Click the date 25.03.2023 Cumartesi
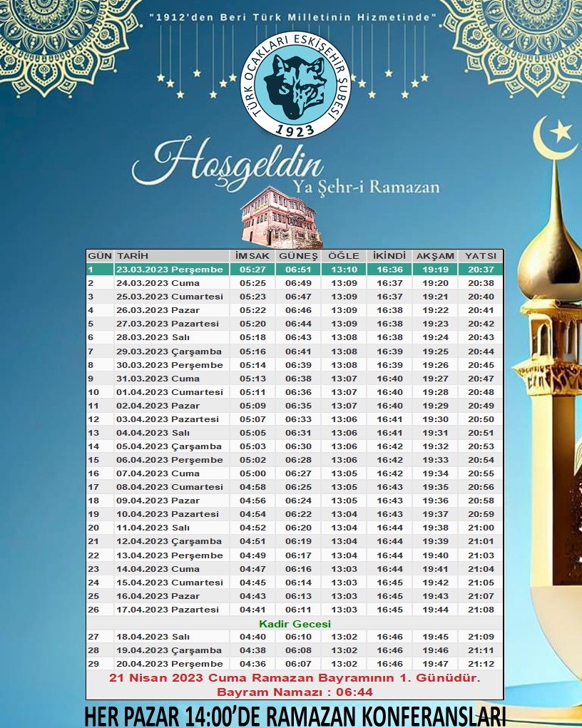 point(170,296)
